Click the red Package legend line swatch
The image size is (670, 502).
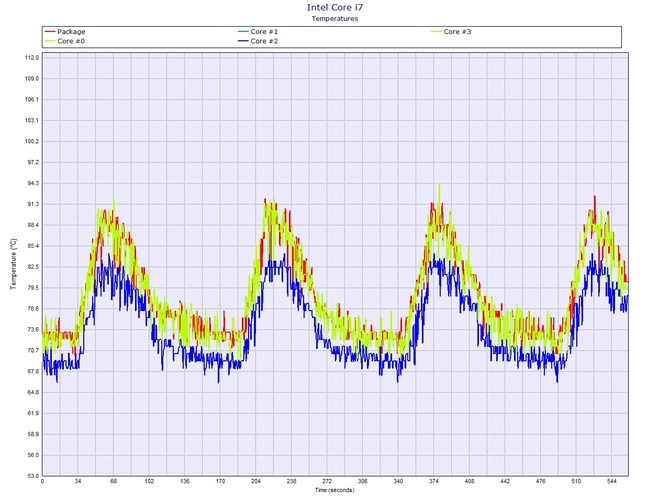[x=50, y=32]
